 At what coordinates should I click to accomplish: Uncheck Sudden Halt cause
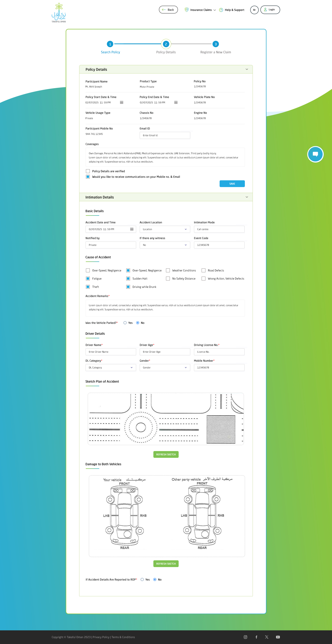pyautogui.click(x=128, y=279)
